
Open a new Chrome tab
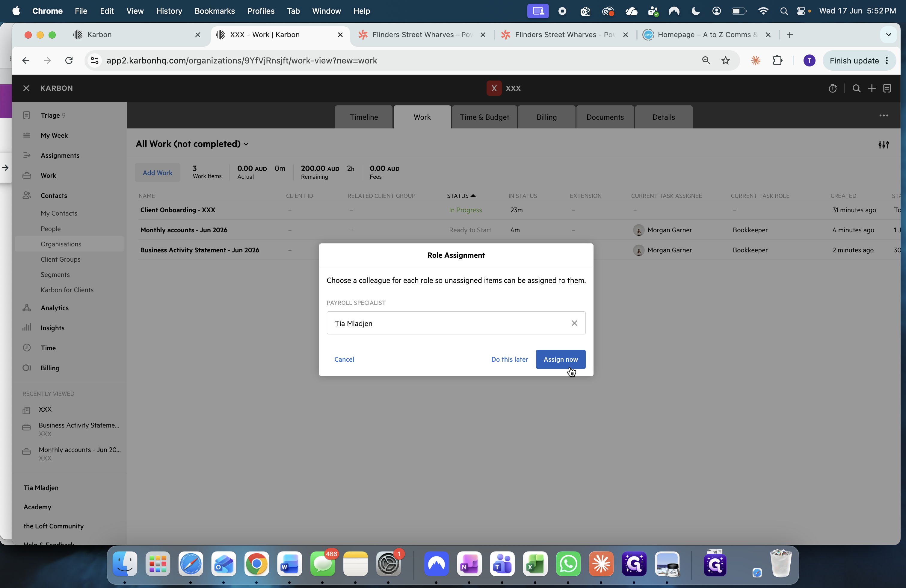click(x=789, y=35)
